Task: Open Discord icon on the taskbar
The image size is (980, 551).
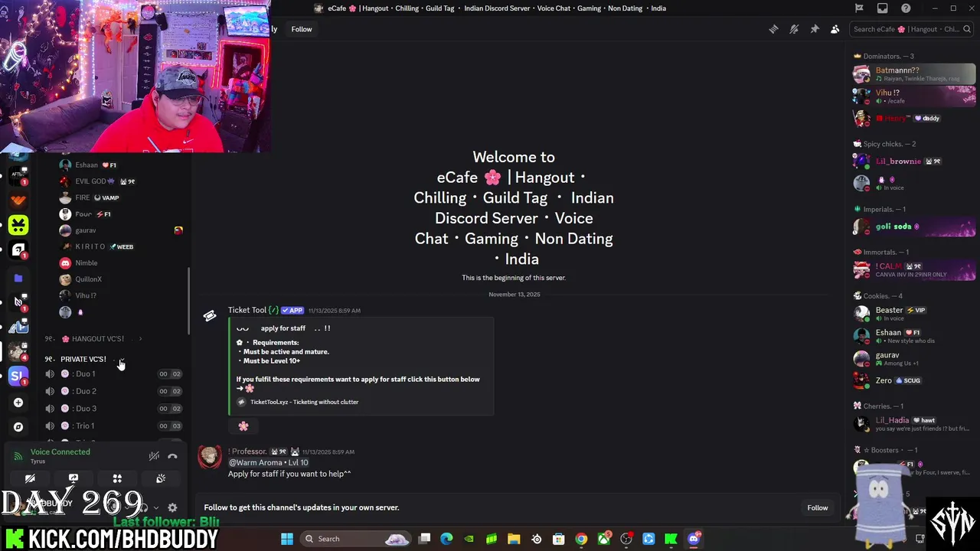Action: pos(694,539)
